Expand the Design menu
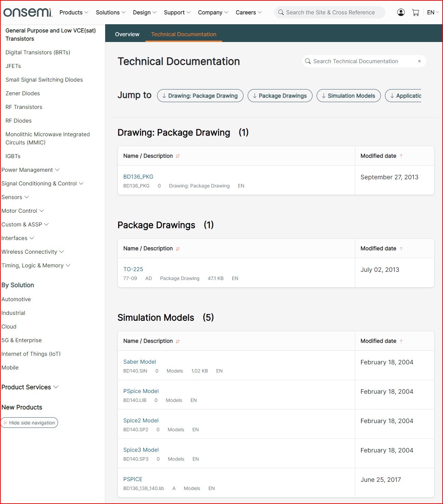443x504 pixels. click(x=144, y=12)
